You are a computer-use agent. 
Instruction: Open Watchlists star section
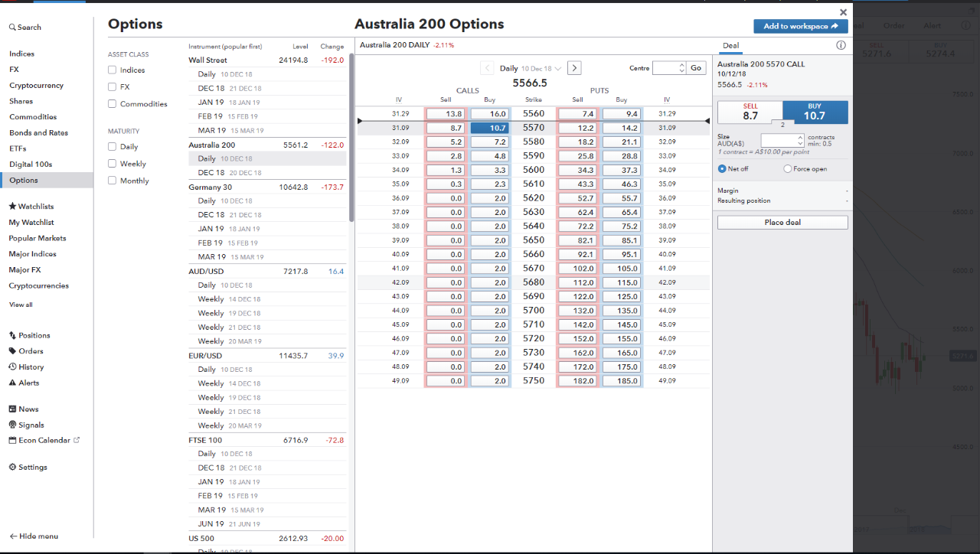pyautogui.click(x=31, y=207)
